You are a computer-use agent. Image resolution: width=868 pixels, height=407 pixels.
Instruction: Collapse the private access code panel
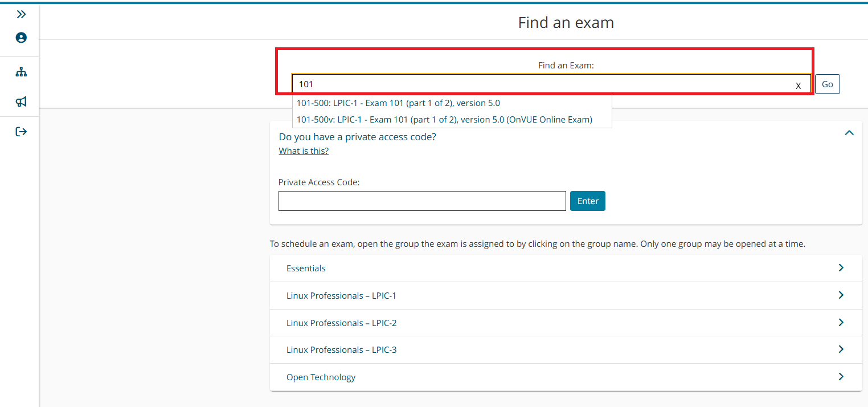click(x=849, y=133)
